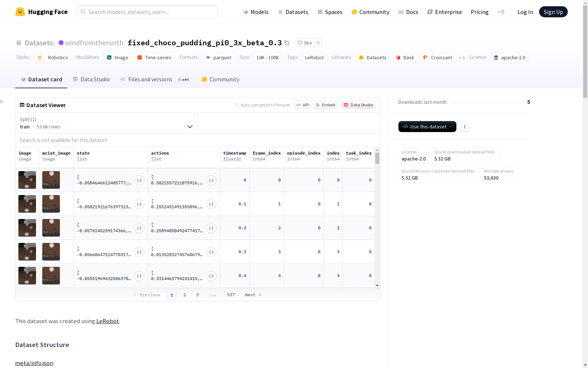Open the Split train dropdown
The height and width of the screenshot is (368, 588).
[107, 123]
